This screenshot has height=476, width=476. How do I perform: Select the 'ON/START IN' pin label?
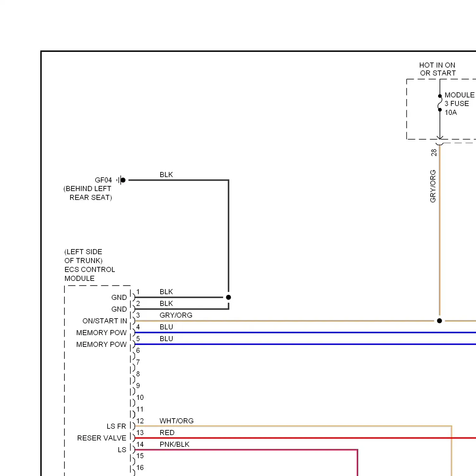[105, 321]
